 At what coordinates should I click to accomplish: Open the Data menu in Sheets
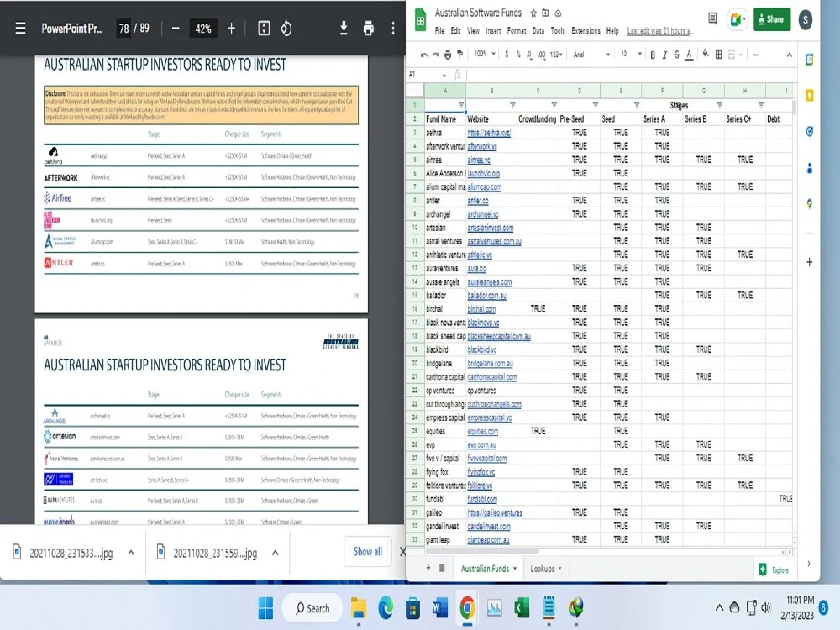[538, 31]
